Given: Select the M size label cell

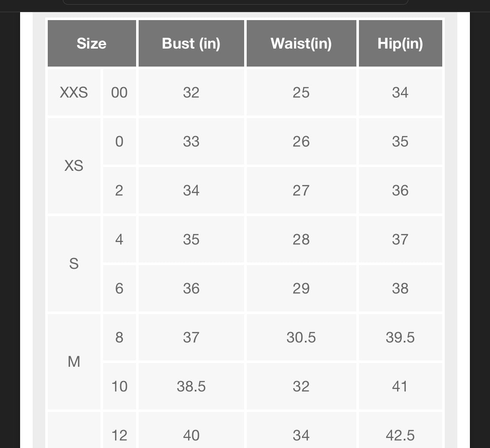Looking at the screenshot, I should click(74, 361).
